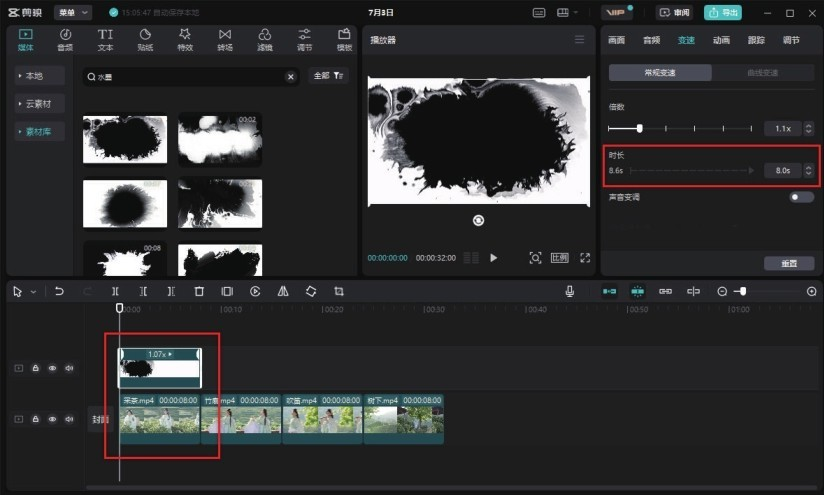Open the 特效 effects panel
This screenshot has width=824, height=495.
(185, 40)
